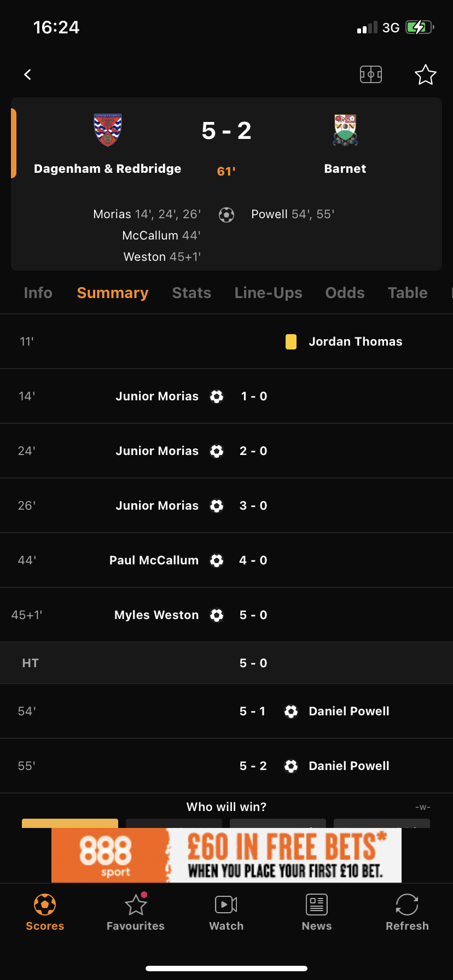Show the Table tab
453x980 pixels.
click(408, 293)
